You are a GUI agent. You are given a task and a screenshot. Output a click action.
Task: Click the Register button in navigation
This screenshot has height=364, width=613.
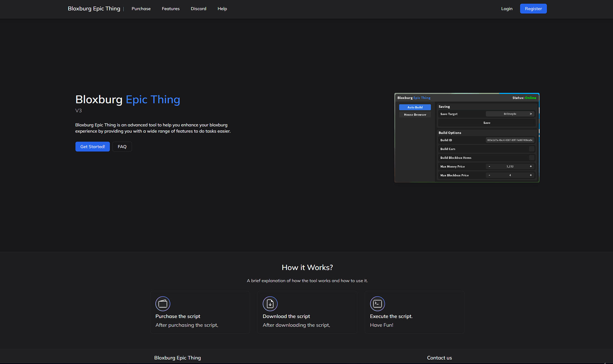coord(533,9)
